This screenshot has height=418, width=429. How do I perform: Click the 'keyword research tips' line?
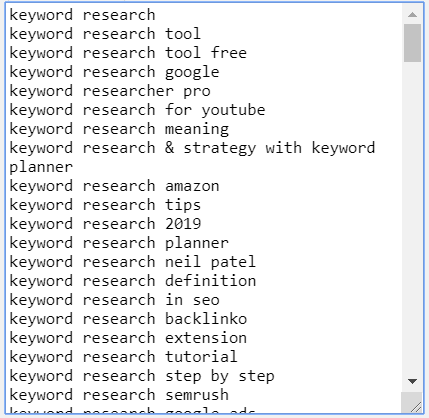pyautogui.click(x=105, y=205)
